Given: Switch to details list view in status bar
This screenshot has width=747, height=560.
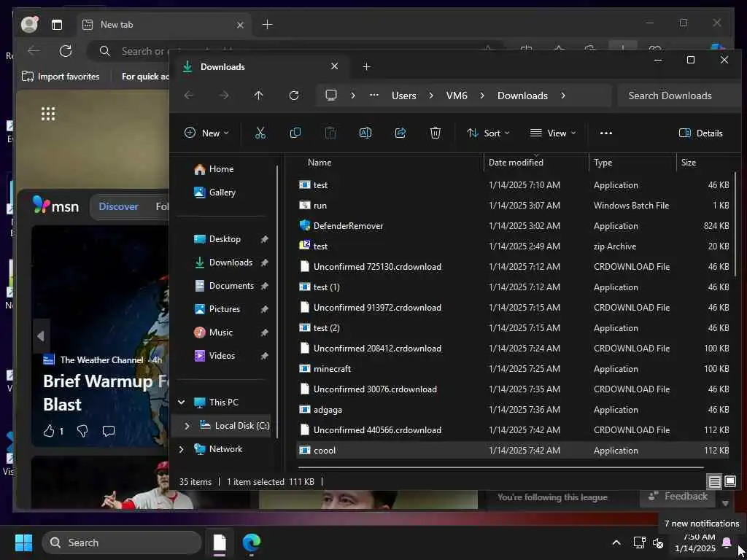Looking at the screenshot, I should click(x=715, y=481).
